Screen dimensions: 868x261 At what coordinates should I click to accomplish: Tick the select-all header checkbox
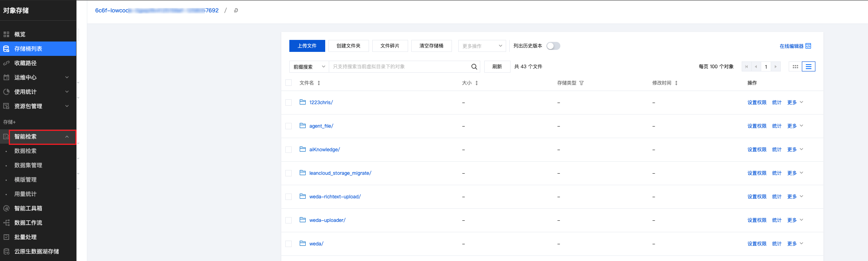tap(289, 83)
